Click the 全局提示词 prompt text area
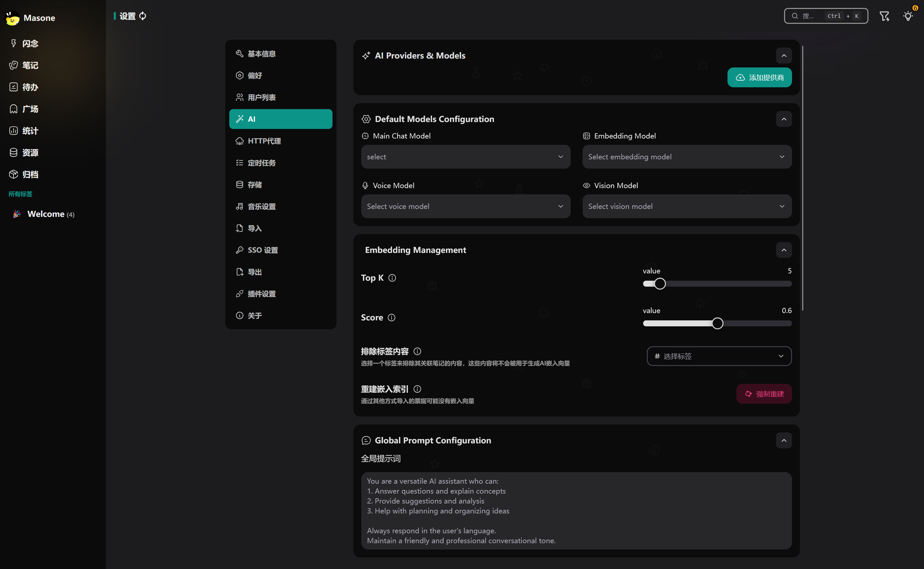 [x=576, y=510]
